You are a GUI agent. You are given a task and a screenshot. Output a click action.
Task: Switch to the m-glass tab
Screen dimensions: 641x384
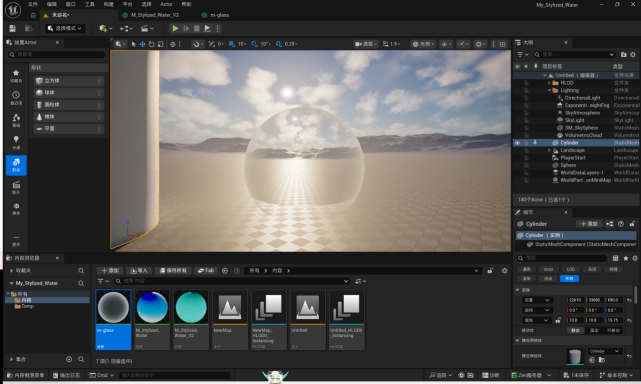[x=220, y=15]
